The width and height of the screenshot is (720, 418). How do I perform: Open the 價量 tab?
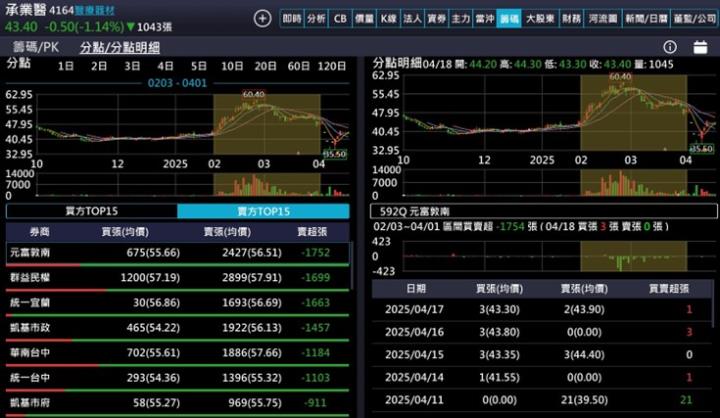click(365, 18)
